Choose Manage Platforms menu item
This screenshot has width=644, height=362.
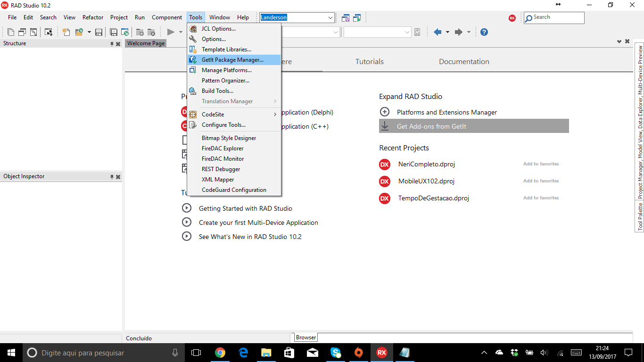(234, 70)
